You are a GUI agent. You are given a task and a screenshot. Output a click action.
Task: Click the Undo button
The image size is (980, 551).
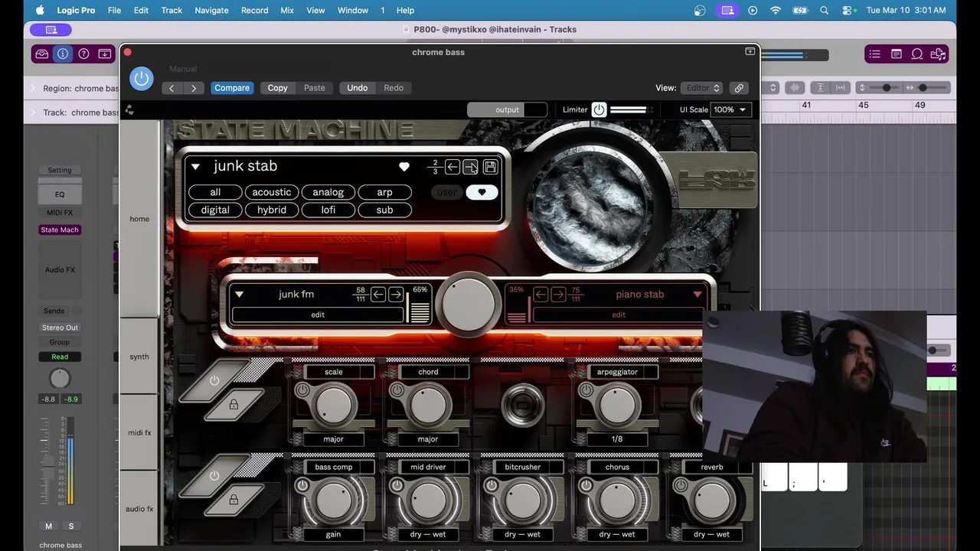click(357, 88)
